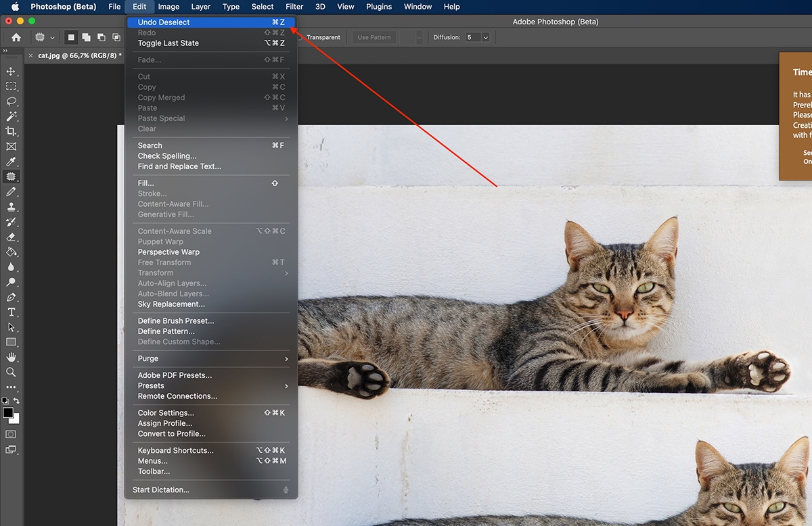Reset default foreground and background colors
The height and width of the screenshot is (526, 812).
point(5,401)
